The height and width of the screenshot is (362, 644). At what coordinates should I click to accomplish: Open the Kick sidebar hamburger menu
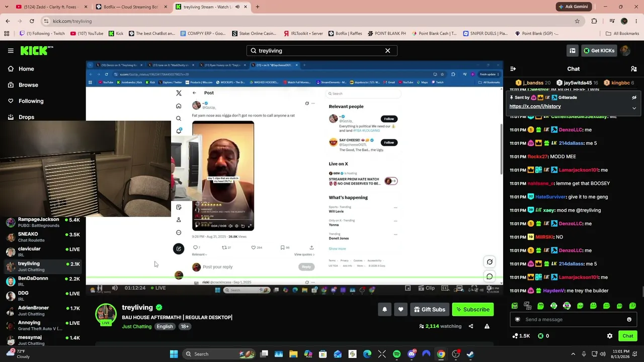click(x=11, y=51)
